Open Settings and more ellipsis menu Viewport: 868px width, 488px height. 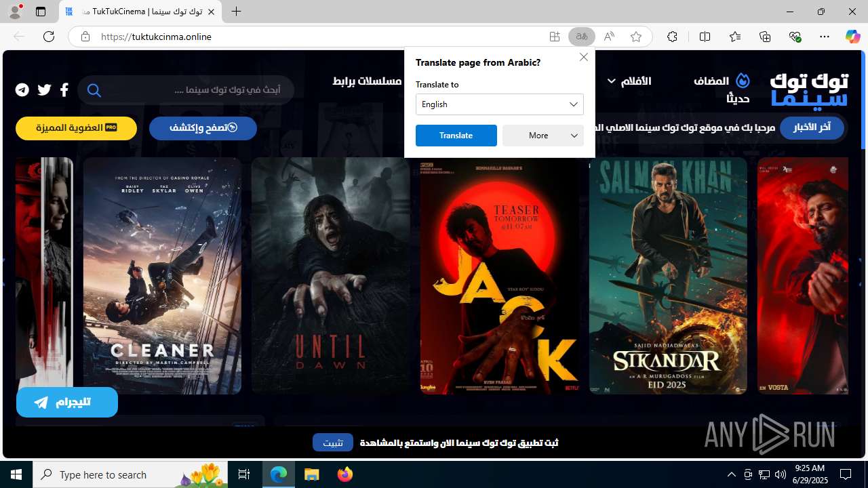click(825, 37)
